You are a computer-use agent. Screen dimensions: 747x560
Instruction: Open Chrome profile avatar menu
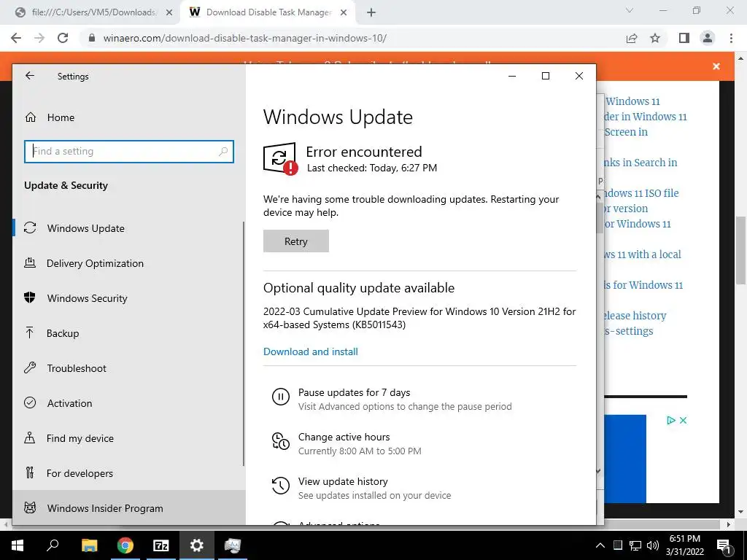pyautogui.click(x=708, y=38)
